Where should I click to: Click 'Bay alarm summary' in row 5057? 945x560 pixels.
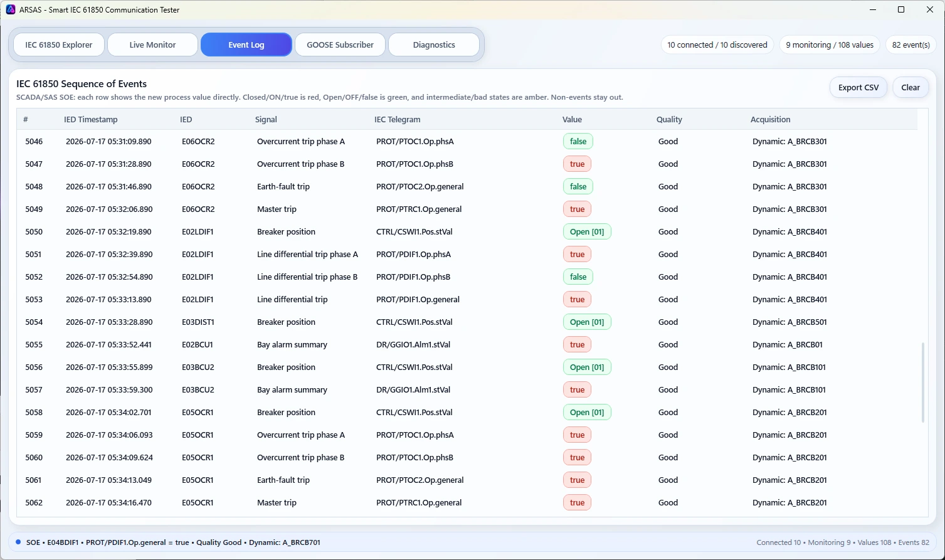[292, 389]
